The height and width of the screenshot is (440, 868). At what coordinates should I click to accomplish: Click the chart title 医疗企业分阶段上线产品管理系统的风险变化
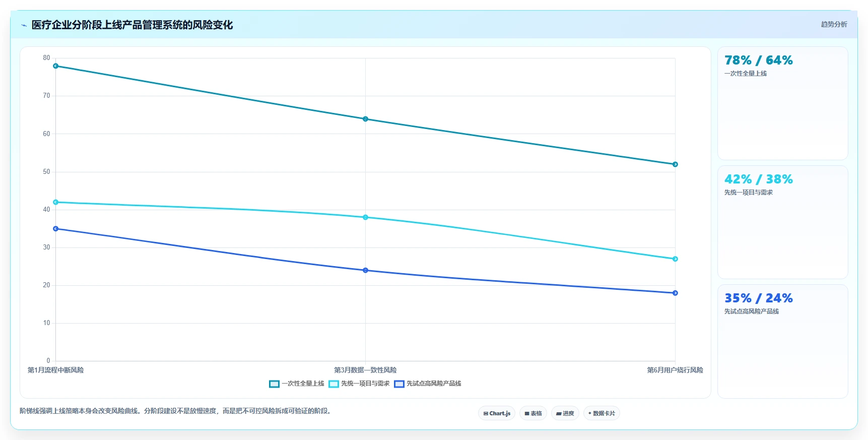click(132, 25)
